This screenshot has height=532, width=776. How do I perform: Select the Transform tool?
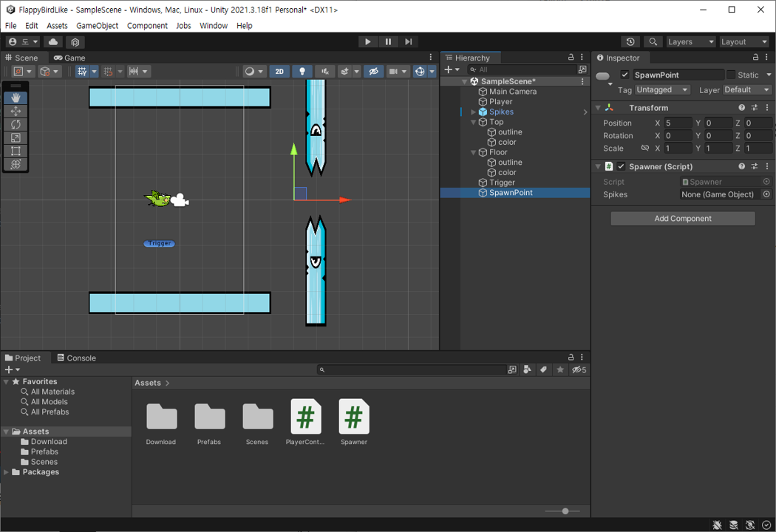[x=16, y=164]
